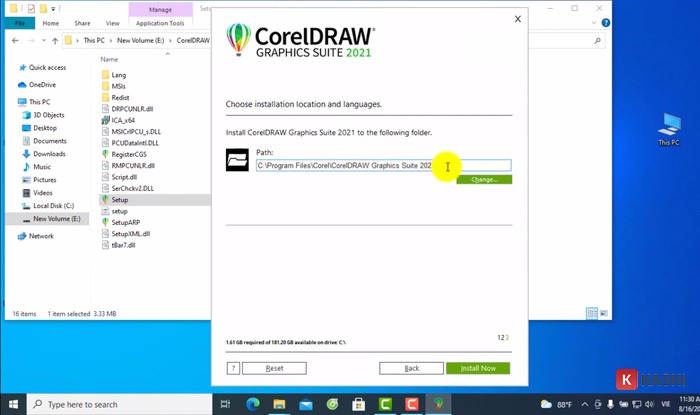Select the RegisterCGS file icon
The image size is (700, 415).
point(105,154)
